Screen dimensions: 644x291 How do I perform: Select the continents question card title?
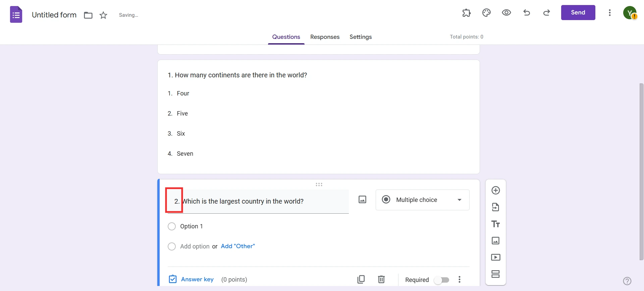click(x=237, y=75)
